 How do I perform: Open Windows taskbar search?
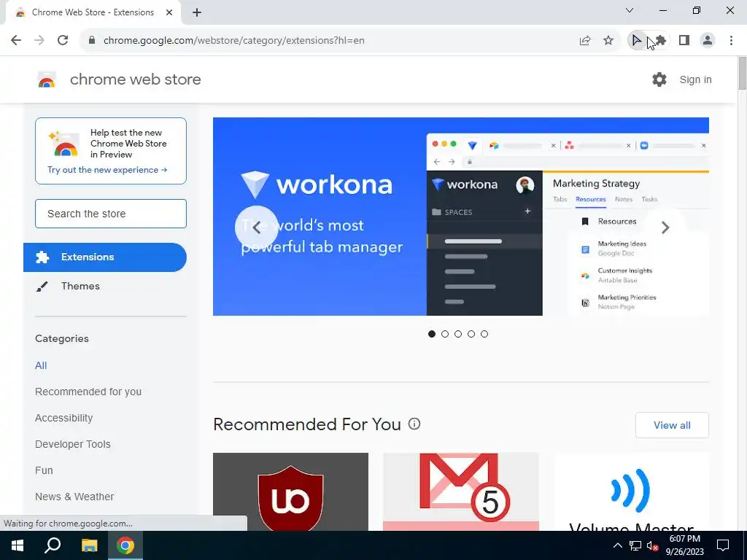coord(53,545)
